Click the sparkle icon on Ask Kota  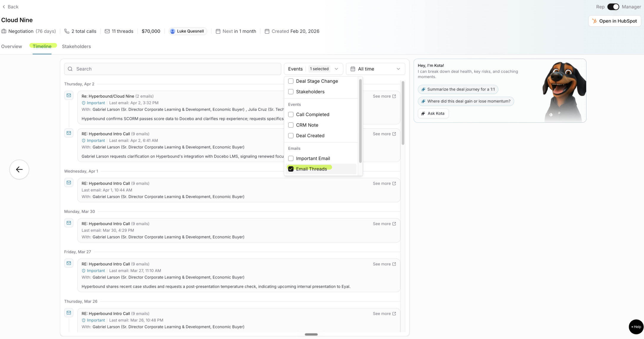pos(423,113)
